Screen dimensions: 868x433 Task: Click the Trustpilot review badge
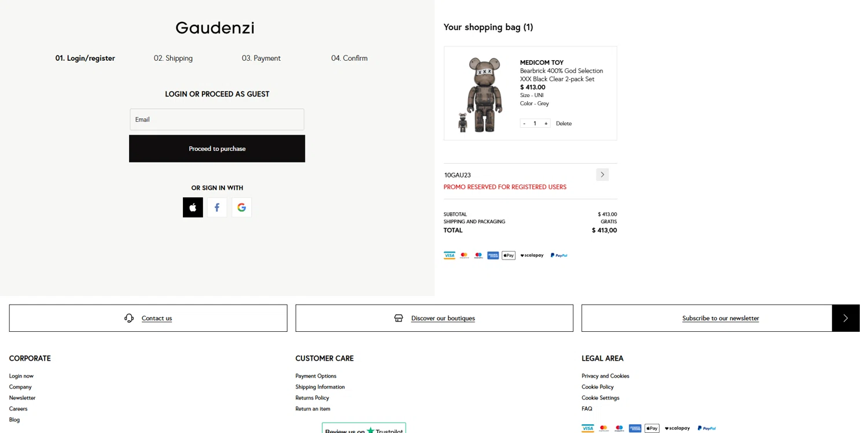click(x=364, y=428)
